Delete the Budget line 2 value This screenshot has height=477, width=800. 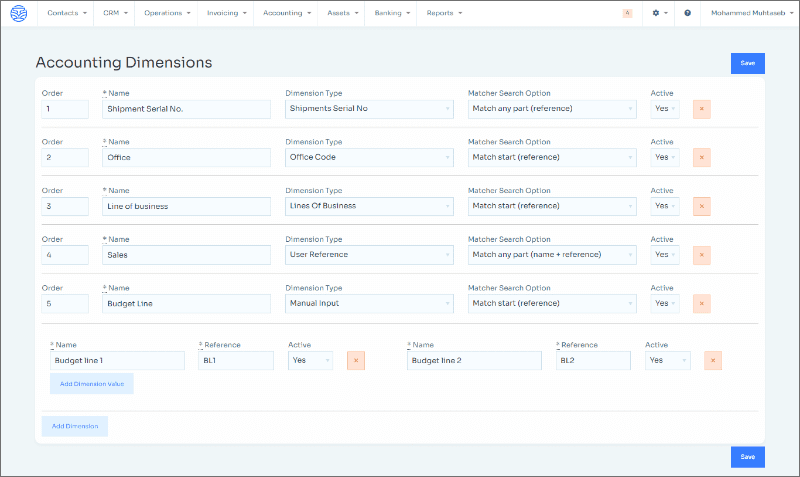click(713, 360)
